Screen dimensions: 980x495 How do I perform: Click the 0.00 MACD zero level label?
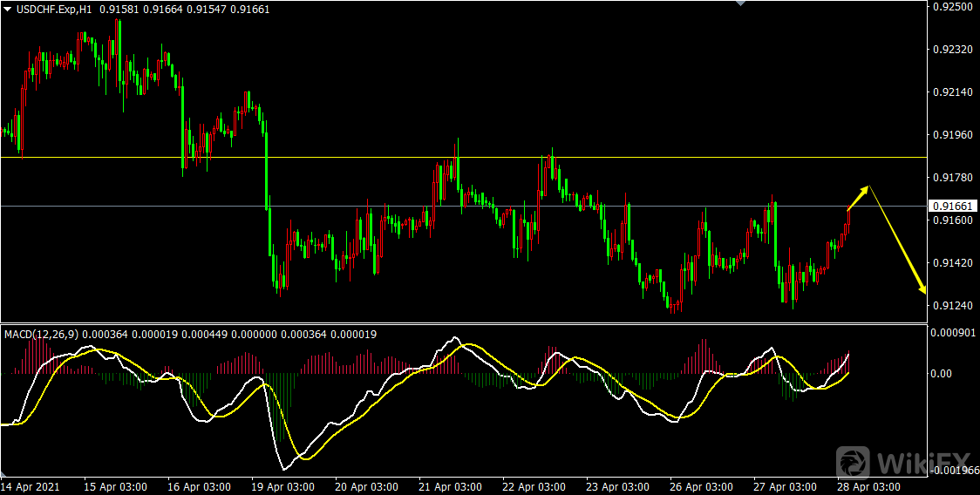point(943,373)
